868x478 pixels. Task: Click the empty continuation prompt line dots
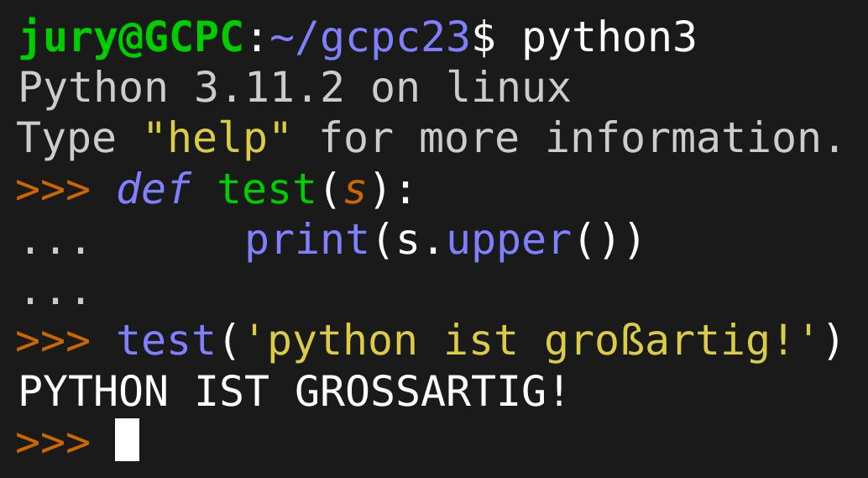[x=54, y=296]
